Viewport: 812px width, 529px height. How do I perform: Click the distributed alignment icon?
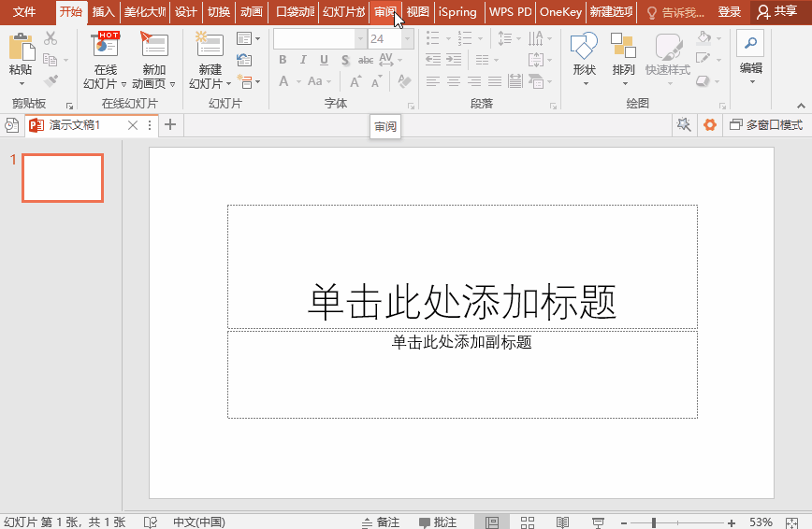coord(515,81)
